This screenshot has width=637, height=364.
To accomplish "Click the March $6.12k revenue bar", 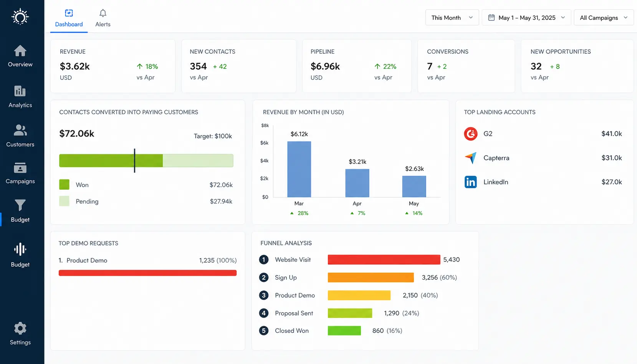I will click(x=299, y=169).
